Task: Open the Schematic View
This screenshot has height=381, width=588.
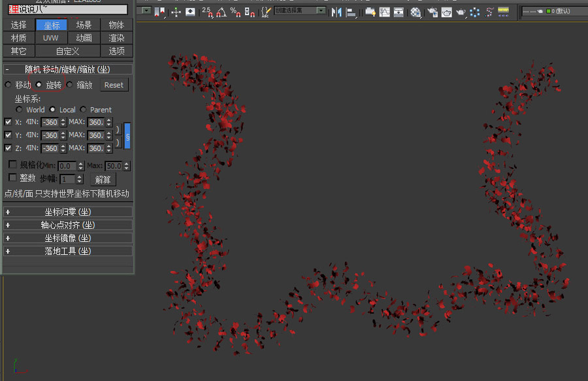Action: 399,12
